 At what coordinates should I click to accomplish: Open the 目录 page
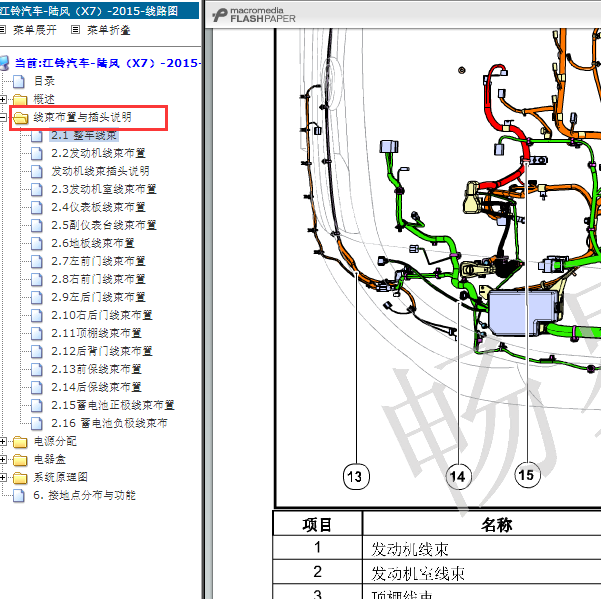tap(44, 81)
